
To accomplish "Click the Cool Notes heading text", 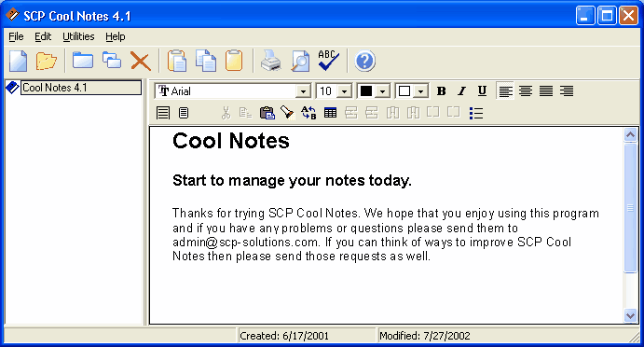I will coord(231,141).
